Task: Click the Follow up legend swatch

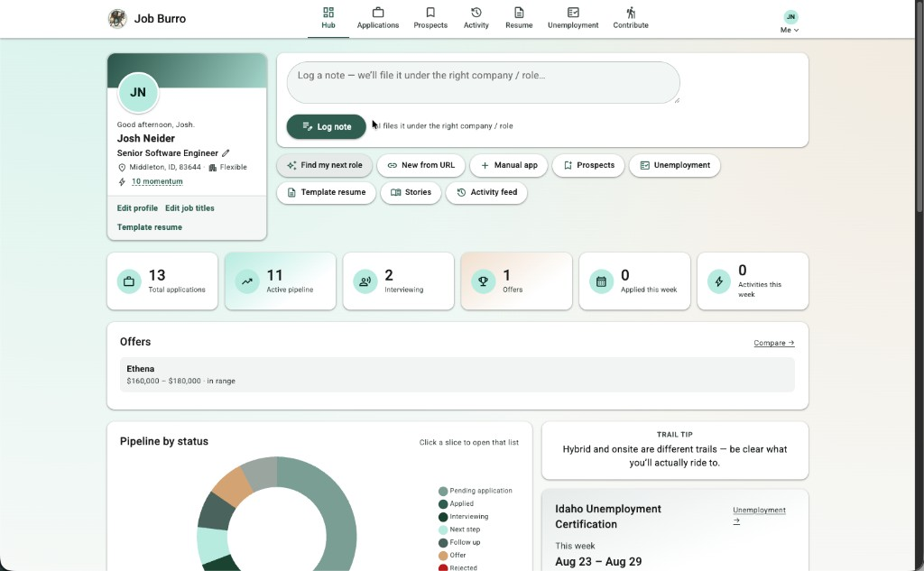Action: (443, 543)
